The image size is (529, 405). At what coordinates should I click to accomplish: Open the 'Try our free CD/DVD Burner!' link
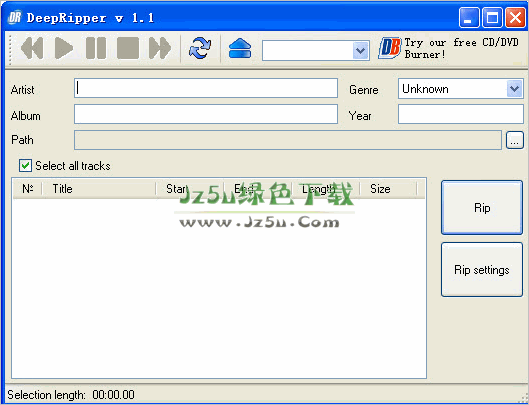click(461, 48)
